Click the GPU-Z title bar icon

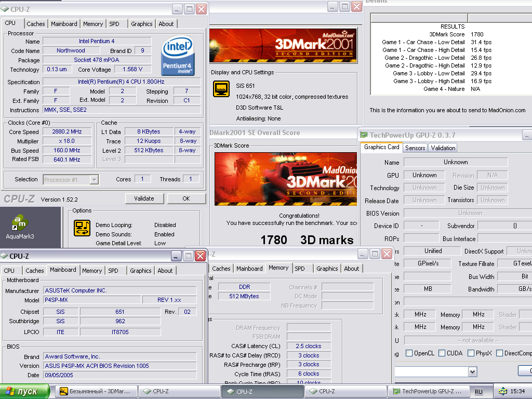pos(364,135)
